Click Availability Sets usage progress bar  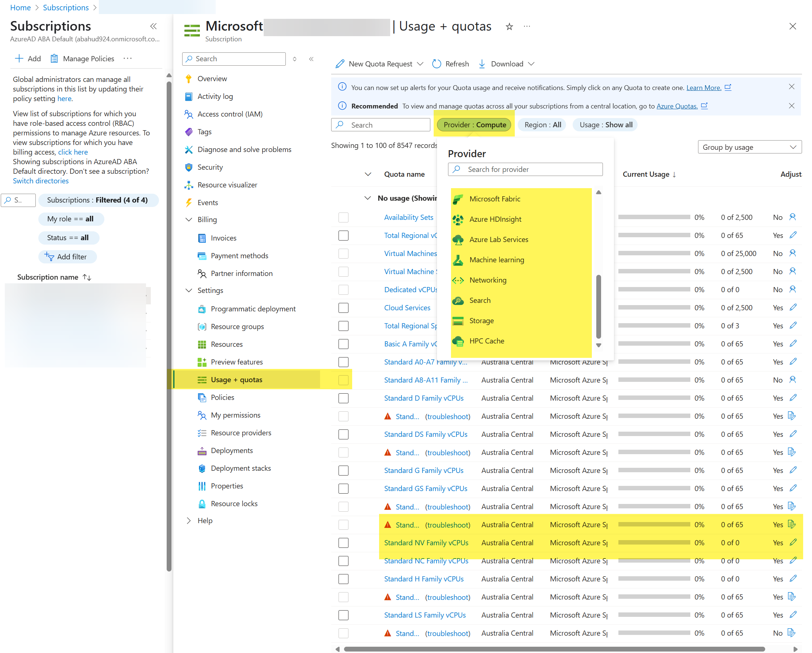(x=654, y=217)
